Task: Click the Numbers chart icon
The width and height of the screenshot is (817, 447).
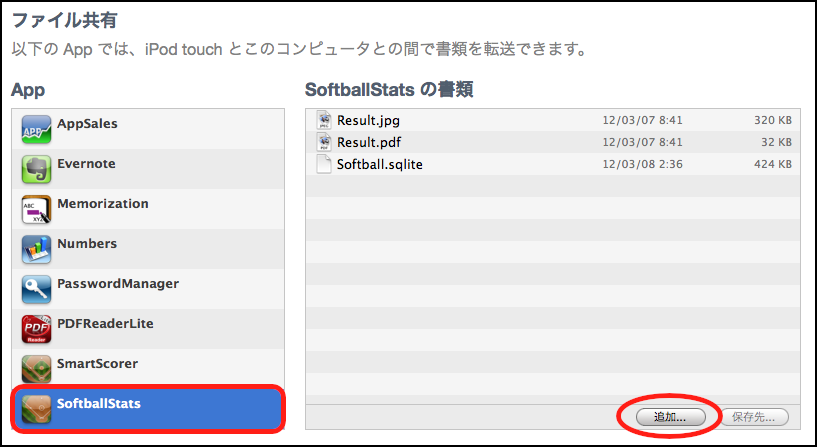Action: [x=36, y=249]
